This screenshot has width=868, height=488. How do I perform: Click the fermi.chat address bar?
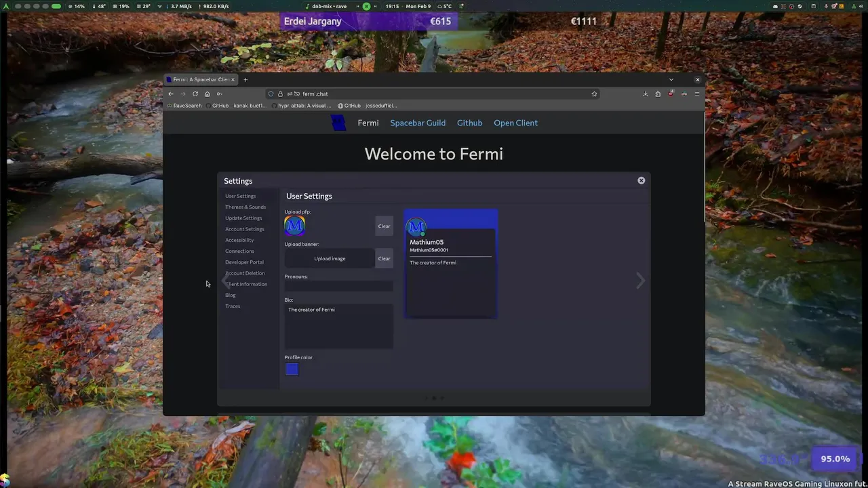(434, 94)
